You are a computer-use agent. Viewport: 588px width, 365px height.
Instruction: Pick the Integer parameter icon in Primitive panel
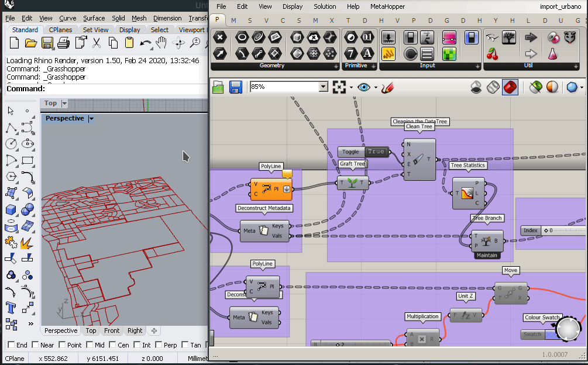tap(351, 54)
